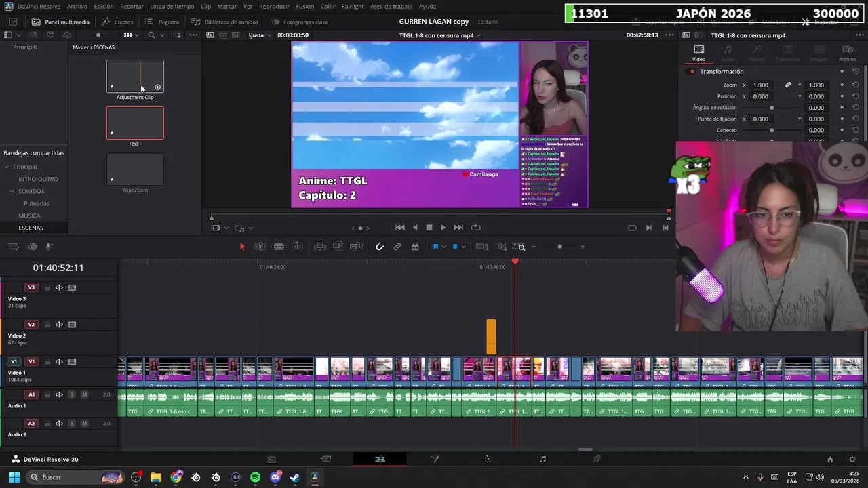Viewport: 868px width, 488px height.
Task: Collapse the Principal bin under Bandejas compartidas
Action: [x=7, y=167]
